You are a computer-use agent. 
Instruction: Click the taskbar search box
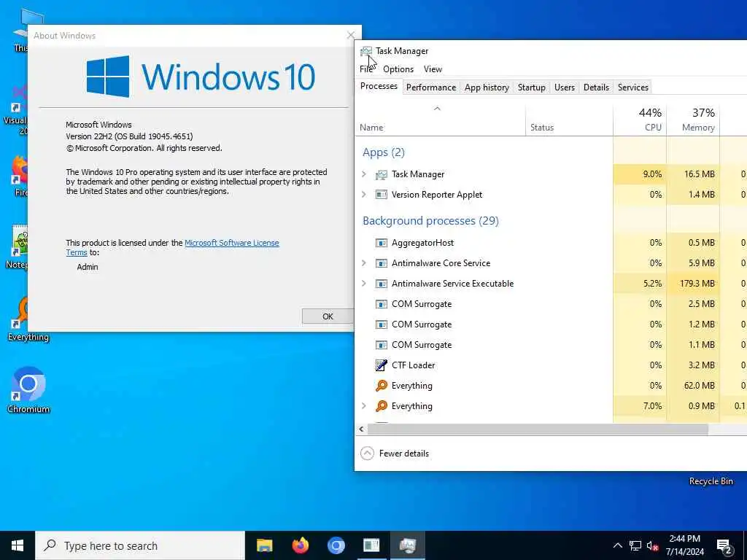pyautogui.click(x=140, y=545)
